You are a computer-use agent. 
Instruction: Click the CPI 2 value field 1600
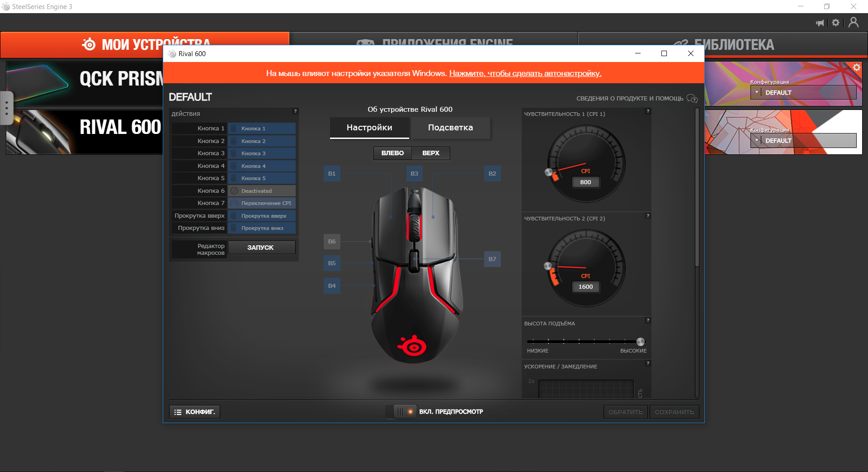[x=585, y=287]
